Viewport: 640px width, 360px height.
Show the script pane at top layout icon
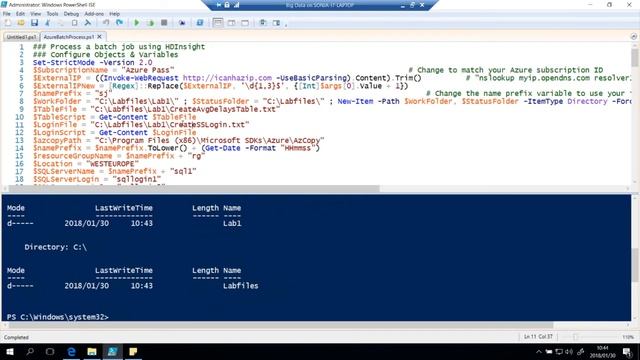tap(218, 23)
